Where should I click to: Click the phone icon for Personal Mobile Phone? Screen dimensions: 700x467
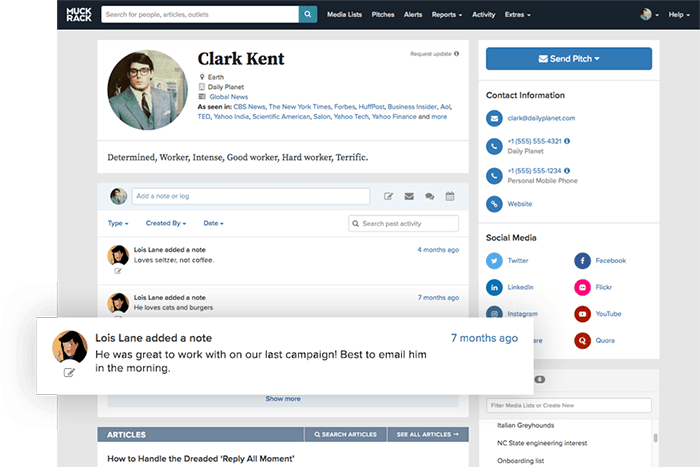(494, 176)
